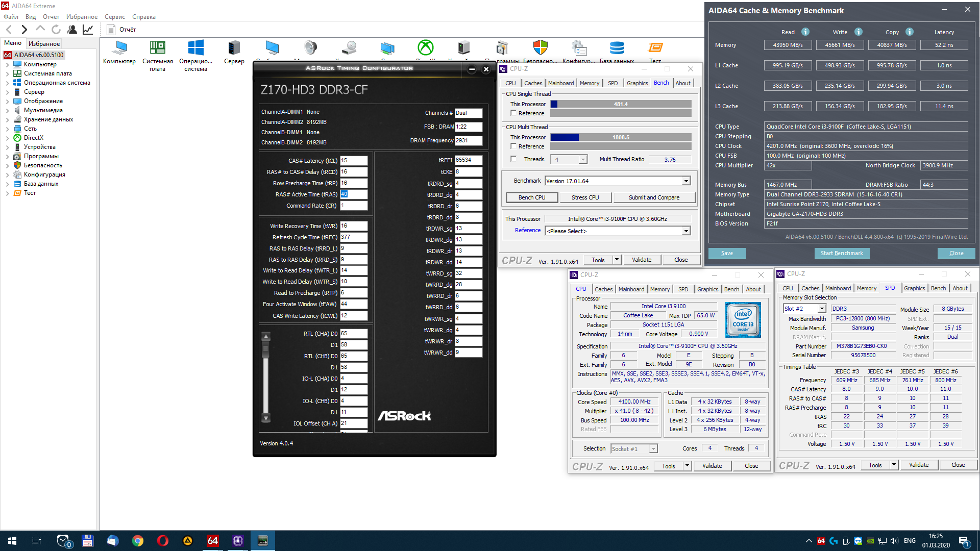Enable Multi Thread Reference checkbox
This screenshot has height=551, width=980.
[x=513, y=146]
